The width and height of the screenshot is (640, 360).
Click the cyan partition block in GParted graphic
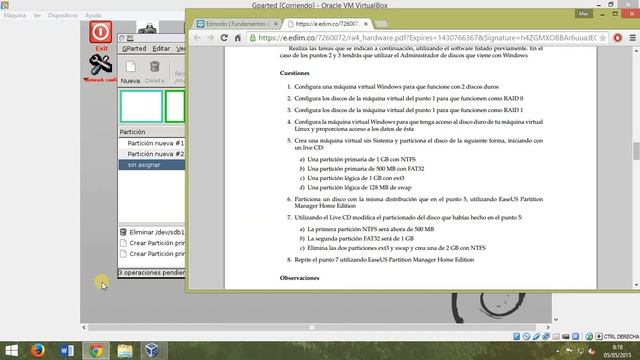coord(141,106)
